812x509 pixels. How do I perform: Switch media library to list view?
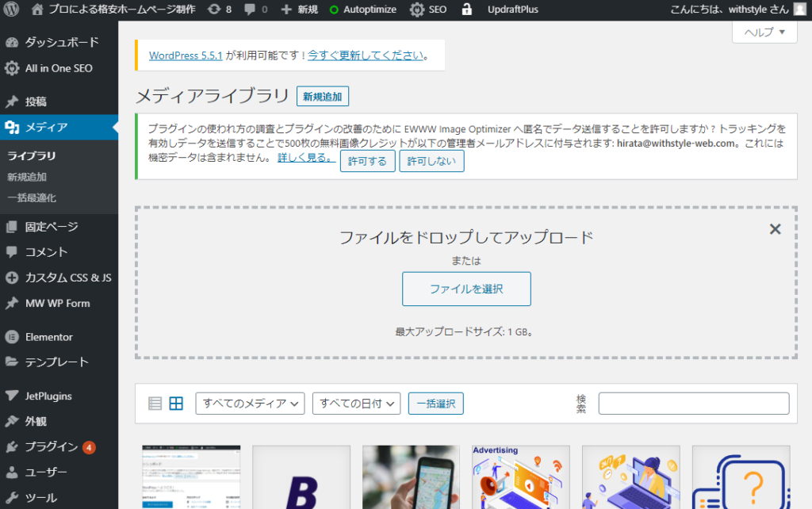(x=155, y=402)
